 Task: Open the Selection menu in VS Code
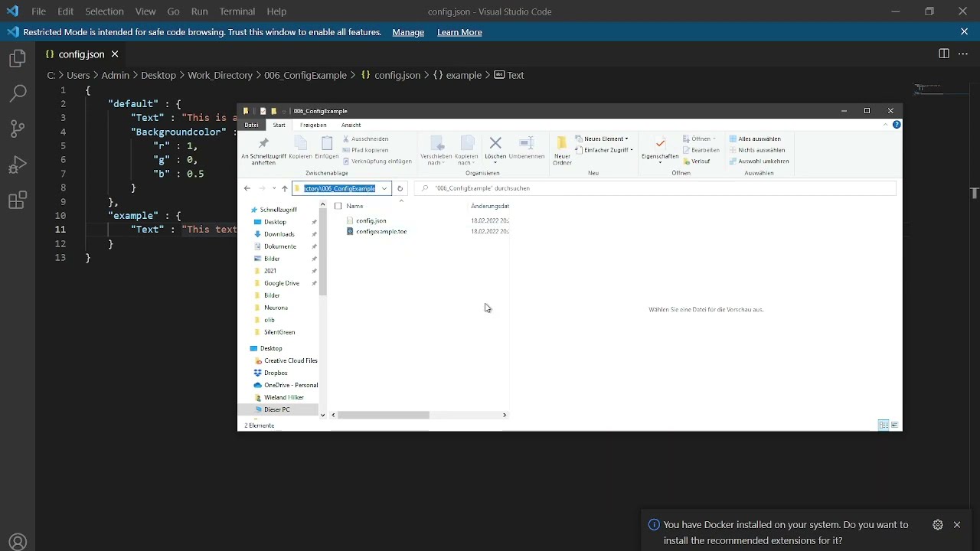(104, 11)
